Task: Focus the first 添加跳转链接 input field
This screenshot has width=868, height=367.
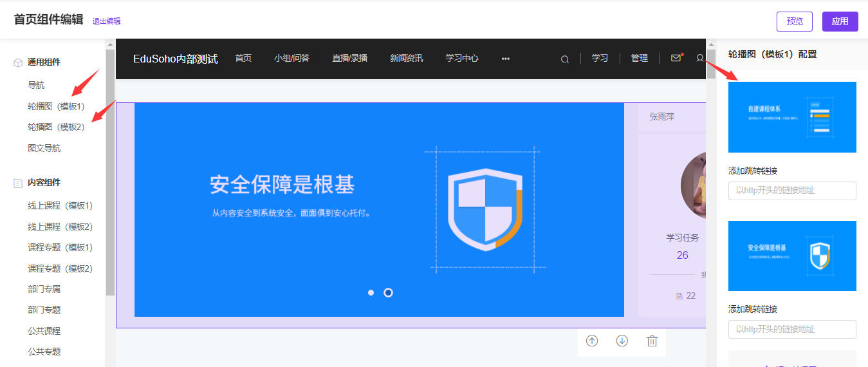Action: click(792, 191)
